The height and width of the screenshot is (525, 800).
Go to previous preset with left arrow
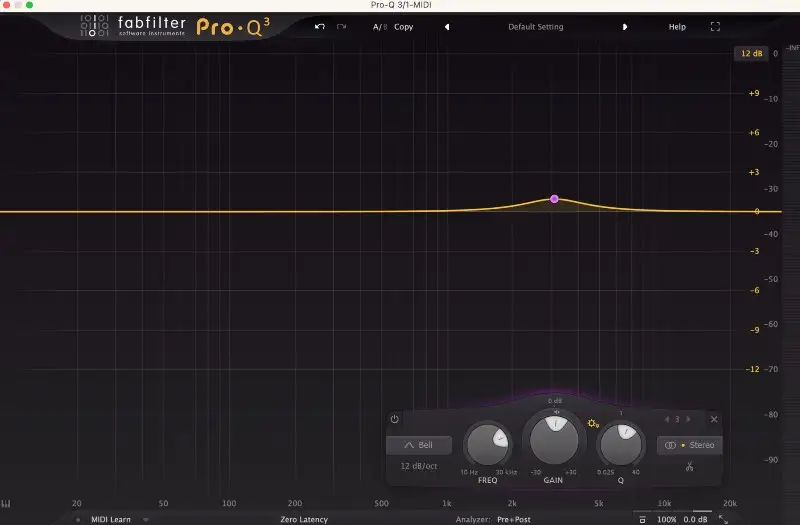coord(447,27)
